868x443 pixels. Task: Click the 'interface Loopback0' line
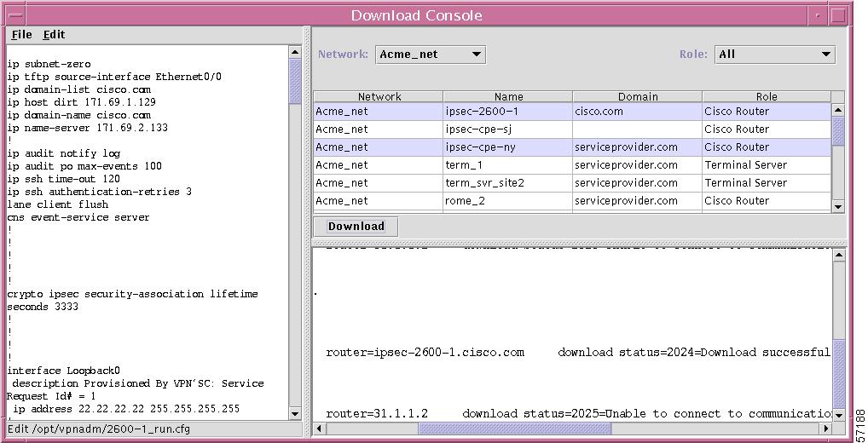click(63, 371)
